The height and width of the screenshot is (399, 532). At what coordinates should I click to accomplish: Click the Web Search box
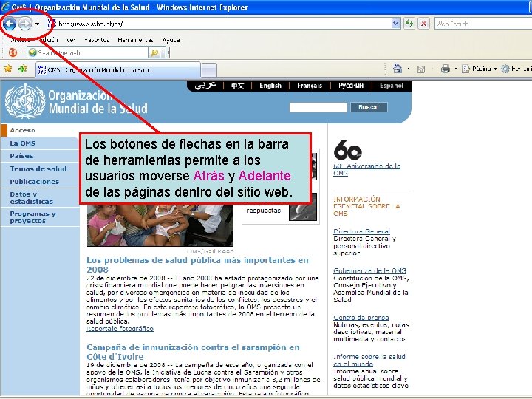[482, 24]
